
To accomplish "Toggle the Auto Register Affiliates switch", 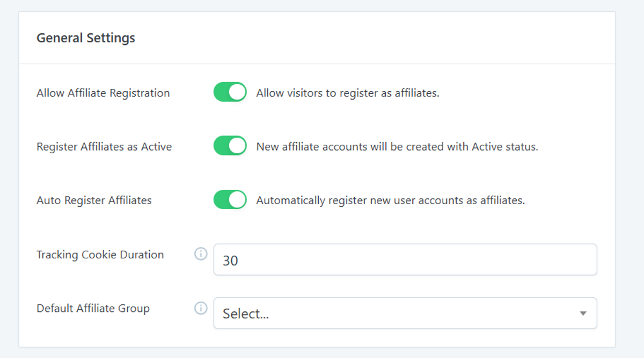I will tap(230, 200).
